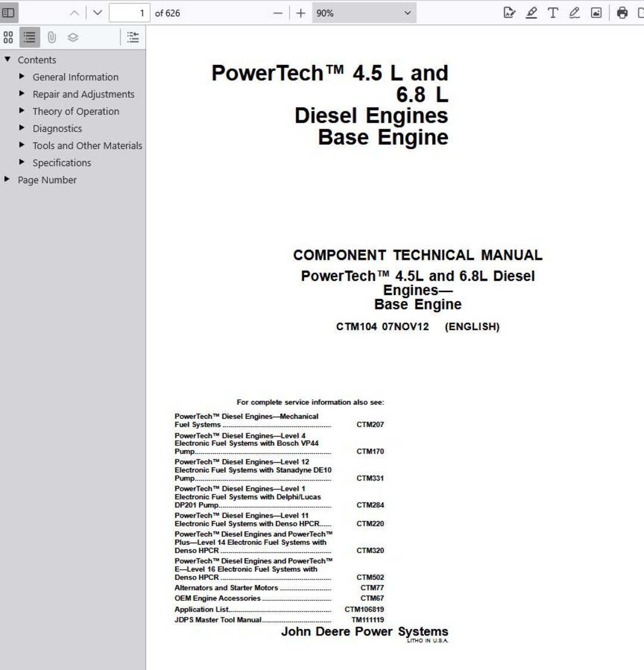Click the CTM502 reference text
This screenshot has height=670, width=644.
[370, 577]
